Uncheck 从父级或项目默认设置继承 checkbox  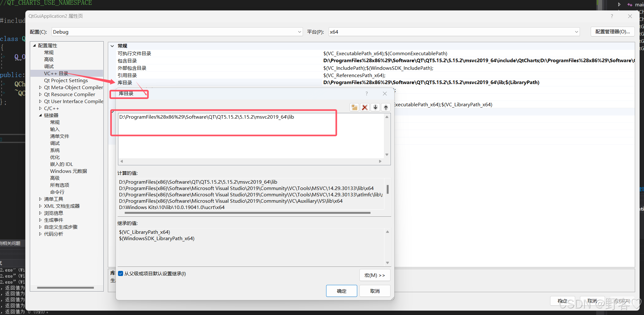[x=121, y=273]
